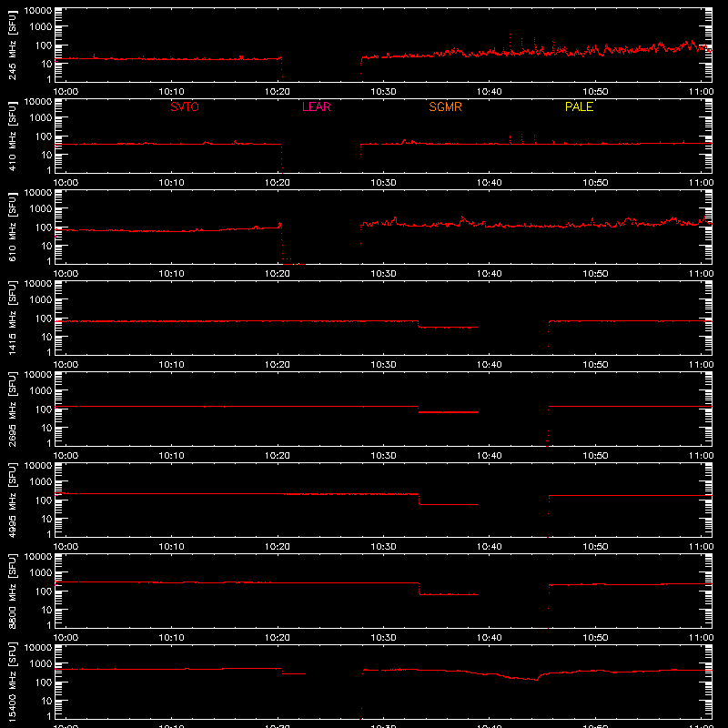Click the 10:10 tick under the 2695 MHz plot
This screenshot has height=728, width=728.
[x=171, y=456]
